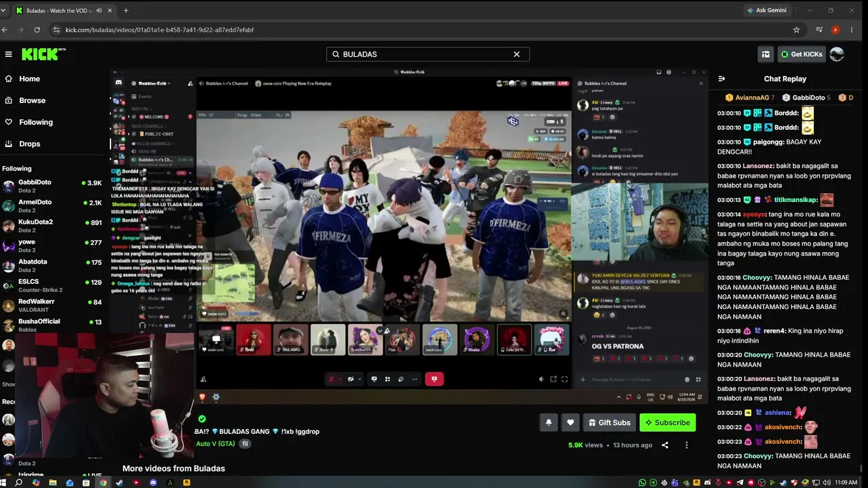The height and width of the screenshot is (488, 868).
Task: Open the browser media controls icon
Action: [x=819, y=30]
